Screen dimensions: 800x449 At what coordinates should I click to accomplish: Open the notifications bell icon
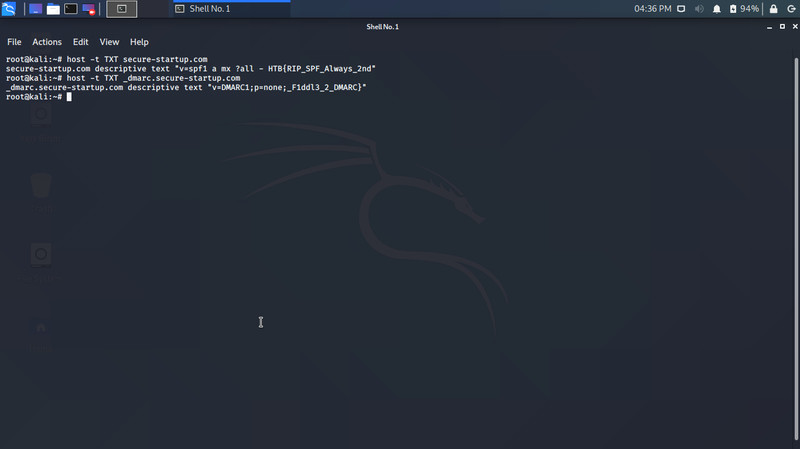716,9
